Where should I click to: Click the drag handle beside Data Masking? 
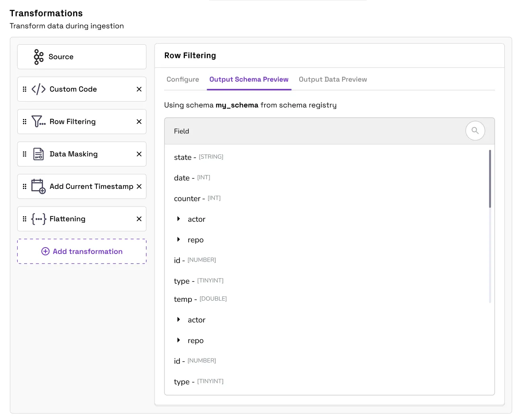click(25, 154)
